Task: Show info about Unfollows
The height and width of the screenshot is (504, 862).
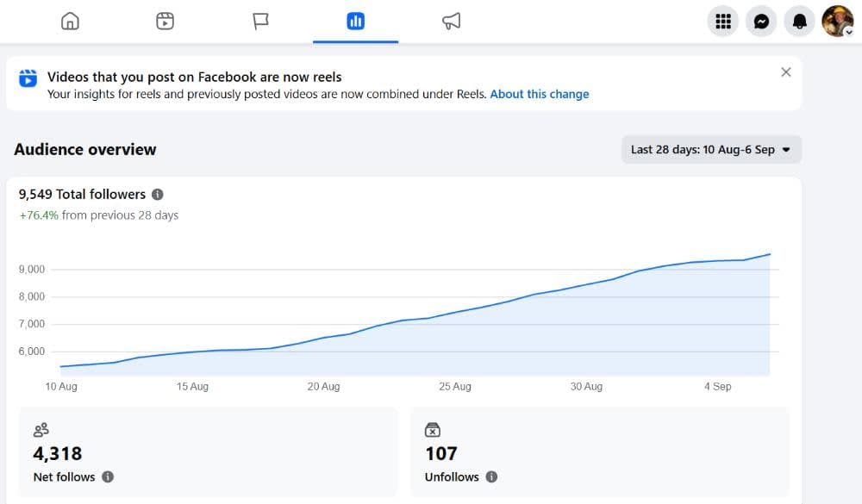Action: pos(491,477)
